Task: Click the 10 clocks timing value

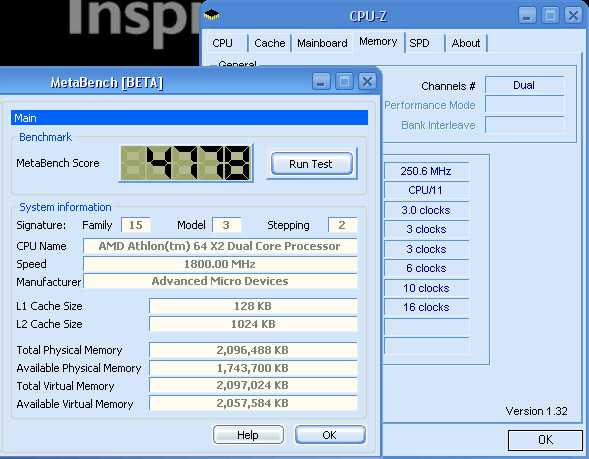Action: [x=426, y=288]
